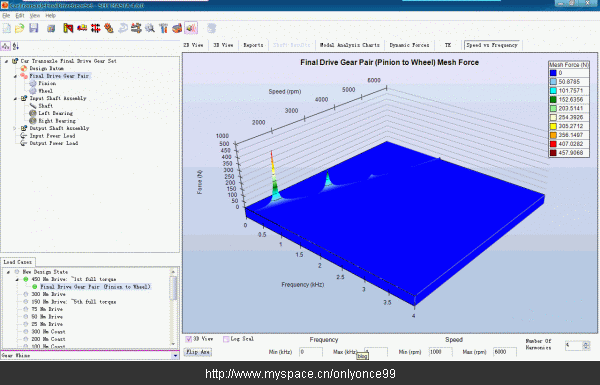Select the 300 Nm Drive load case radio
This screenshot has width=600, height=385.
[x=26, y=294]
